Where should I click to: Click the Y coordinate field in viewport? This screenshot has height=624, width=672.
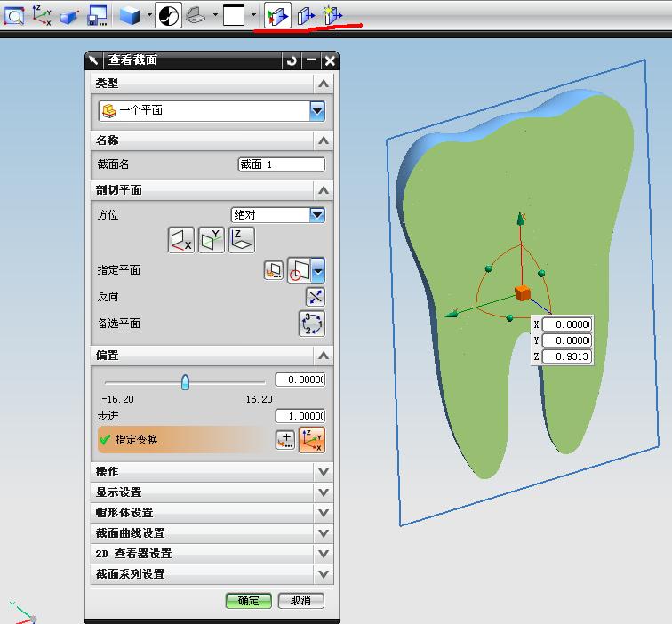coord(567,340)
